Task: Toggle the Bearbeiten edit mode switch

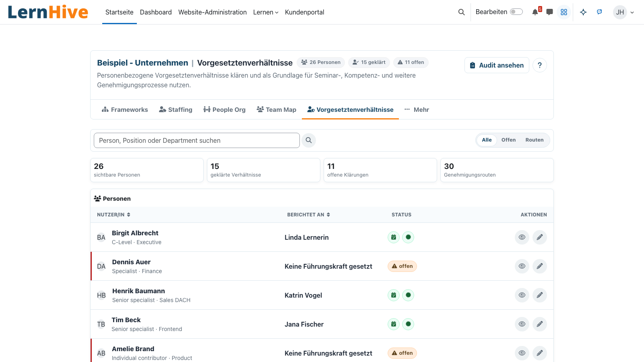Action: [516, 12]
